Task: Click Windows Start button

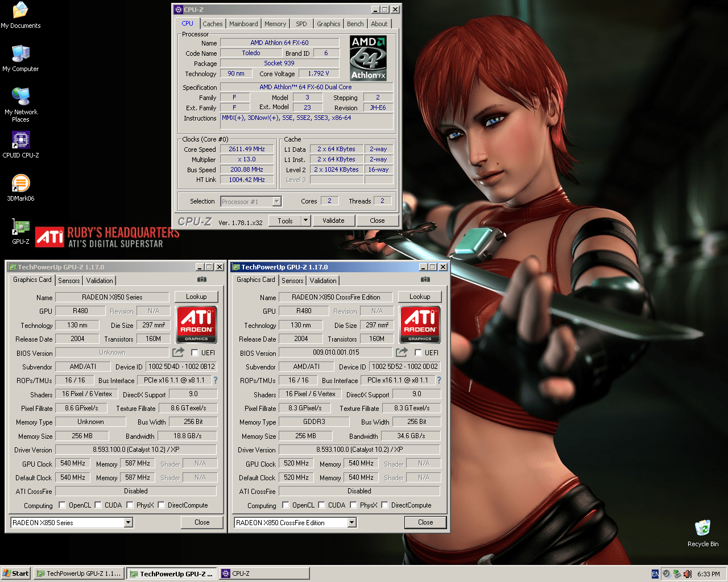Action: coord(16,573)
